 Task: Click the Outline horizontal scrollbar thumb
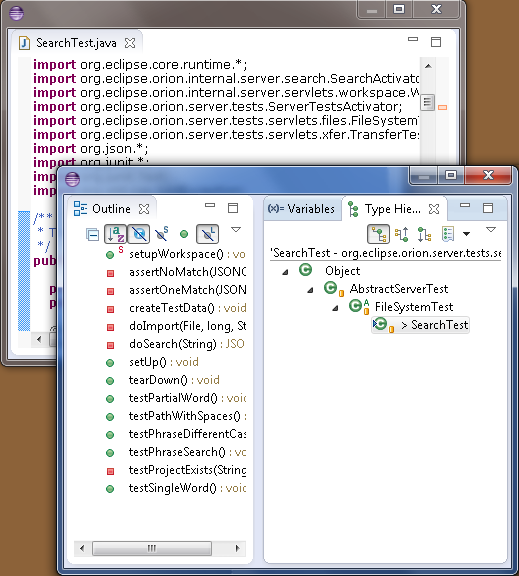click(152, 548)
